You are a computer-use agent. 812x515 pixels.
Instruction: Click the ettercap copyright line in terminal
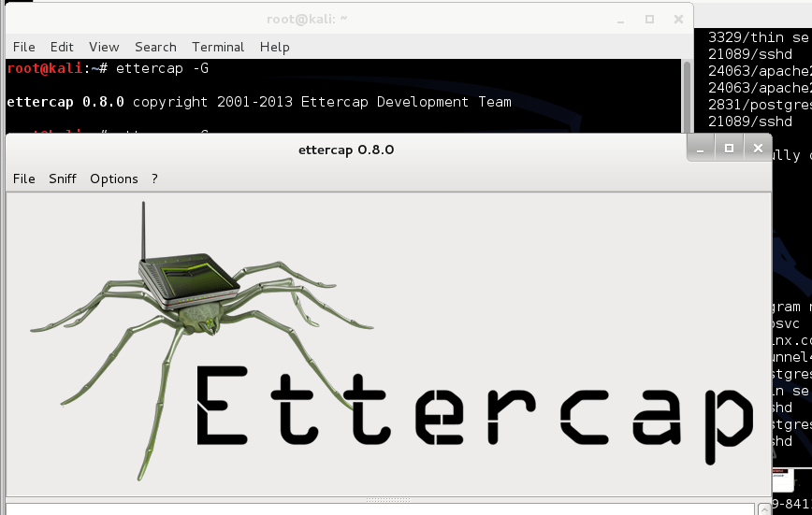[259, 102]
